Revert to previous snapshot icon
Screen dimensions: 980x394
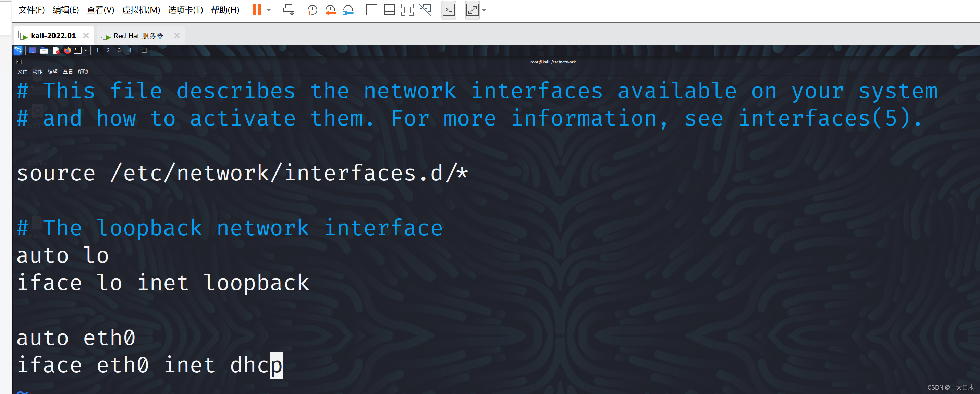click(x=330, y=10)
